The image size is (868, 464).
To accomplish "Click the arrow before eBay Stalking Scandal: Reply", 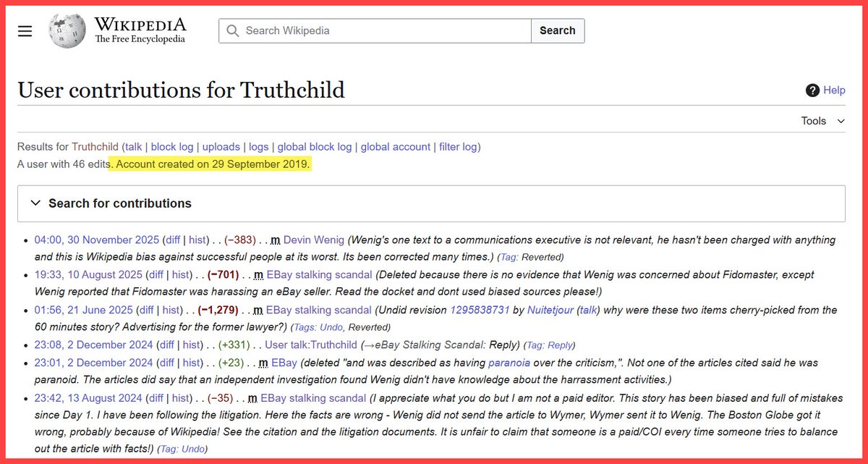I will (x=369, y=345).
